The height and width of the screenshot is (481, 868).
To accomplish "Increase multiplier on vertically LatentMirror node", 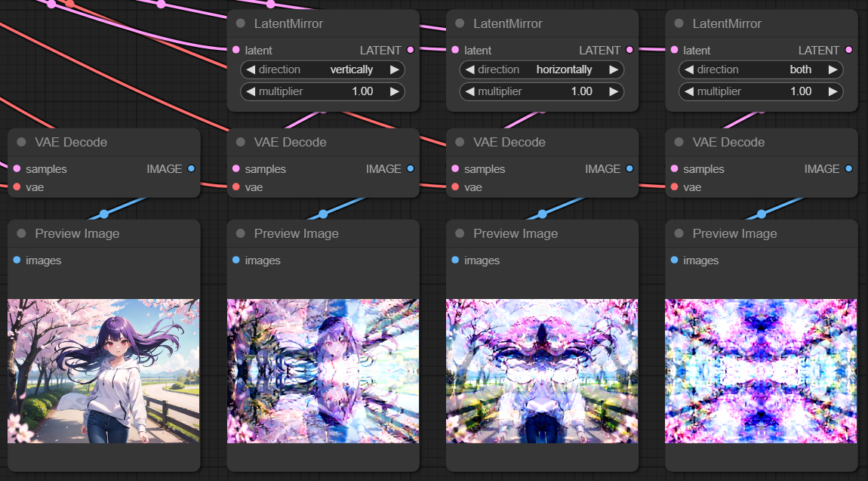I will click(x=394, y=91).
